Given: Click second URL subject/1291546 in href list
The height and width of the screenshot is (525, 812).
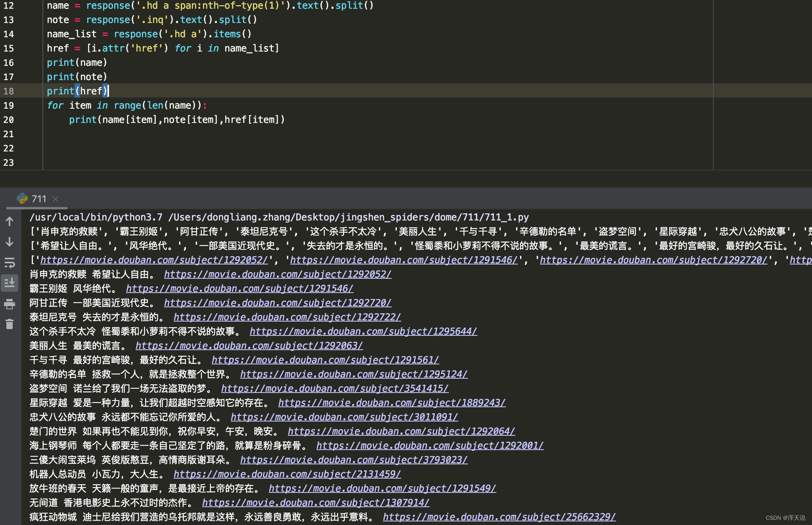Looking at the screenshot, I should click(404, 260).
